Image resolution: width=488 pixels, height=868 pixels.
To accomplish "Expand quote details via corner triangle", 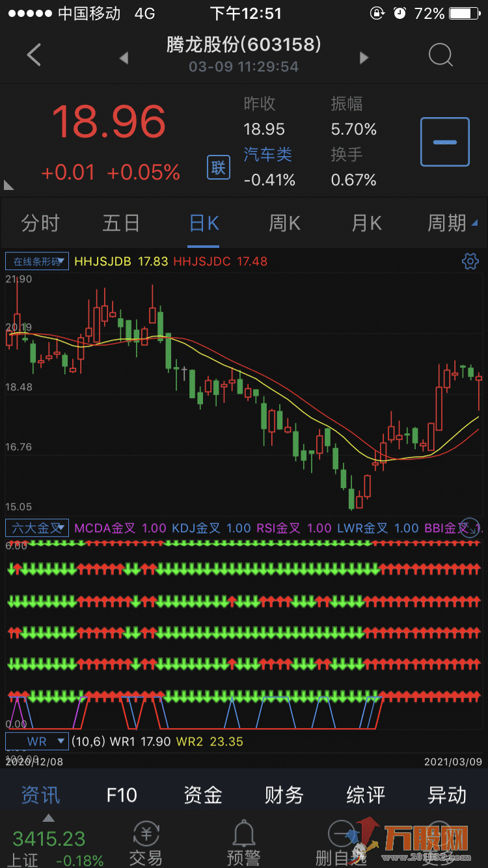I will (x=8, y=185).
